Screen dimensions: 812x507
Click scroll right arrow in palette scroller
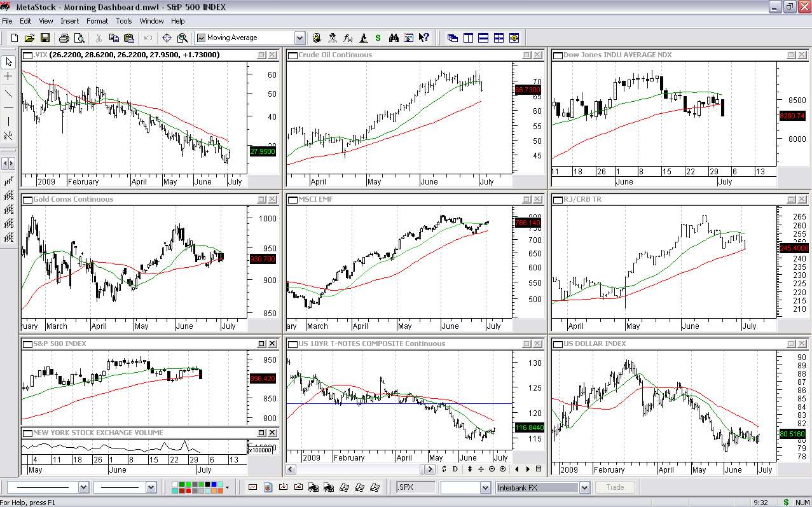[x=11, y=163]
